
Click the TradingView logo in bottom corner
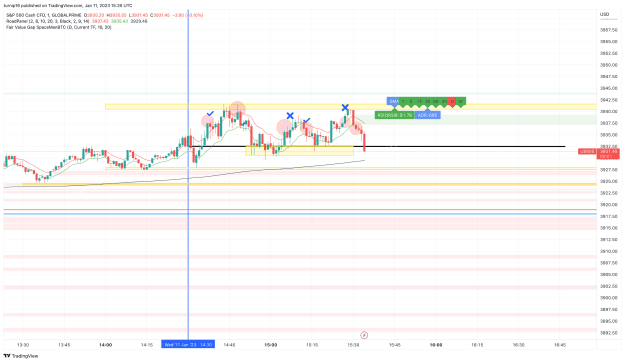click(21, 356)
